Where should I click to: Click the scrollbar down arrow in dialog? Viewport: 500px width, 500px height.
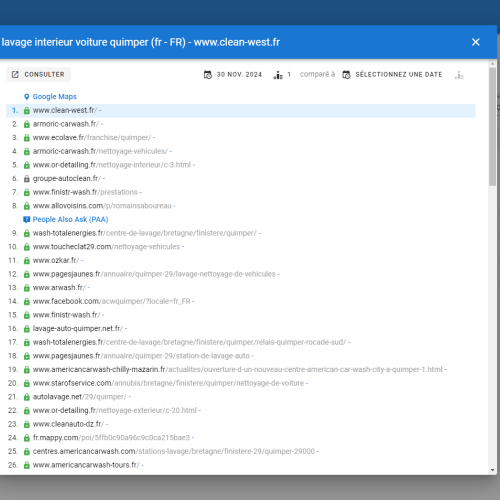tap(493, 470)
